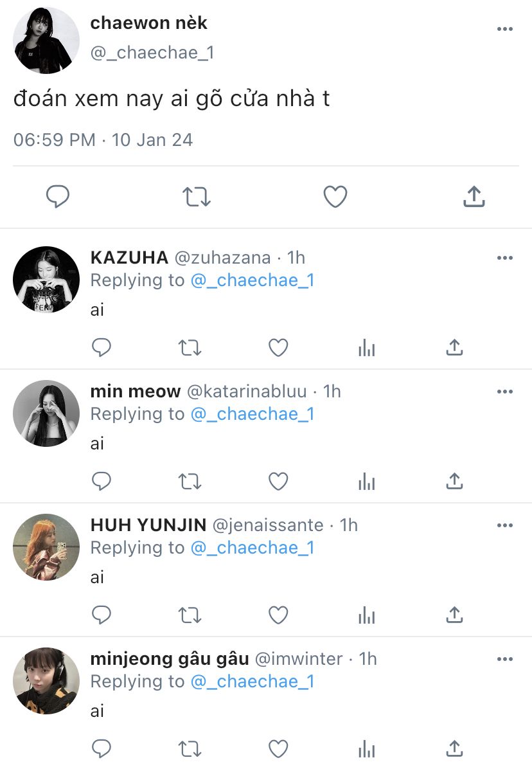Like HUH YUNJIN's reply
This screenshot has height=769, width=532.
click(278, 615)
